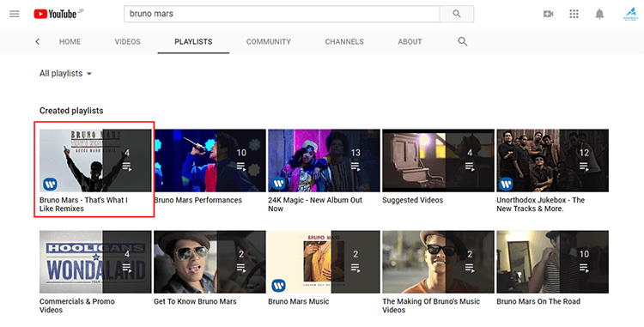Open 24K Magic - New Album Out Now title

coord(315,204)
